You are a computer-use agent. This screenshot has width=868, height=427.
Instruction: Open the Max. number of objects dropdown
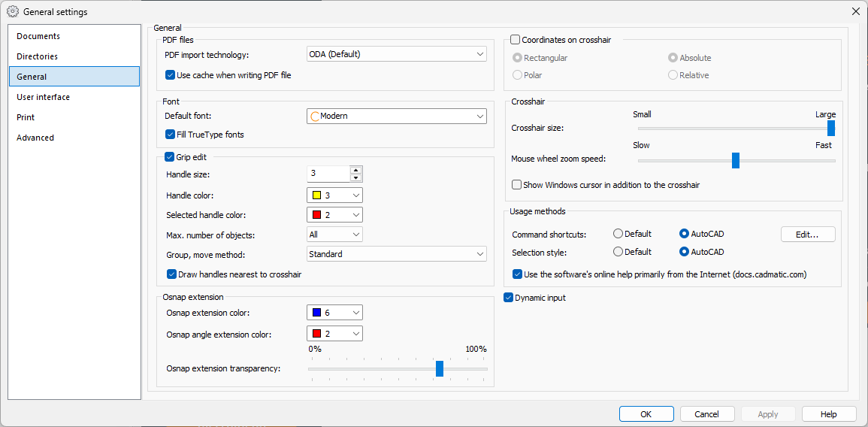335,235
